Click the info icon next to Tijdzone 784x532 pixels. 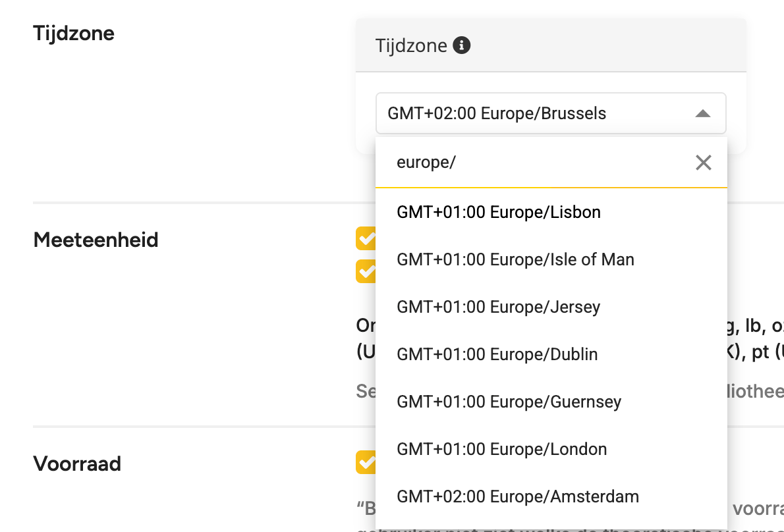(x=461, y=45)
